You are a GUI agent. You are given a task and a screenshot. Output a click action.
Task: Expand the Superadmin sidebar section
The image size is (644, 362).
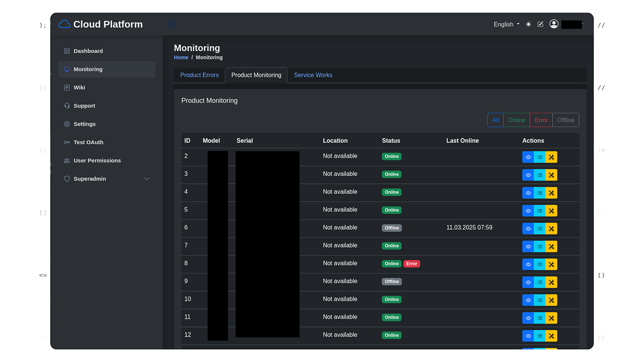coord(107,179)
